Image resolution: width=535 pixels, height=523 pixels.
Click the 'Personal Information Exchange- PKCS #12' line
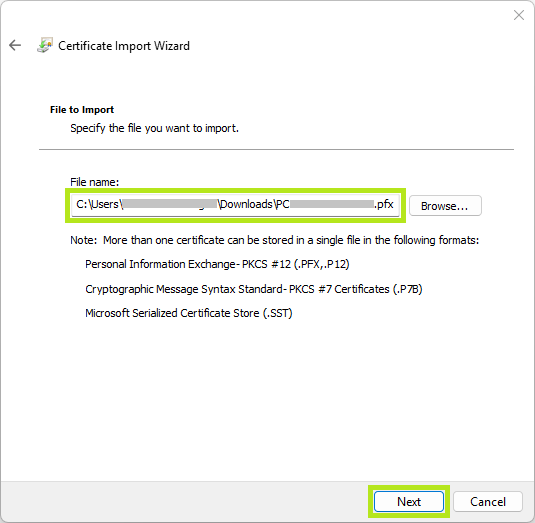tap(217, 264)
